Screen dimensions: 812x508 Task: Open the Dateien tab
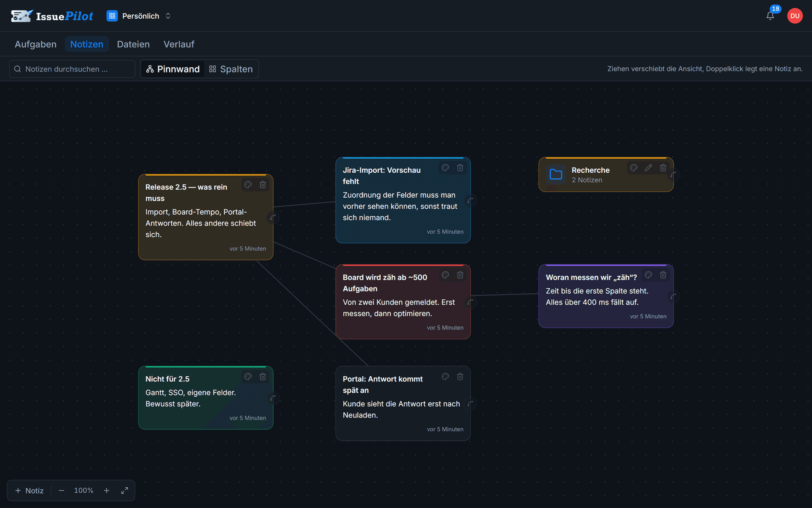tap(133, 44)
